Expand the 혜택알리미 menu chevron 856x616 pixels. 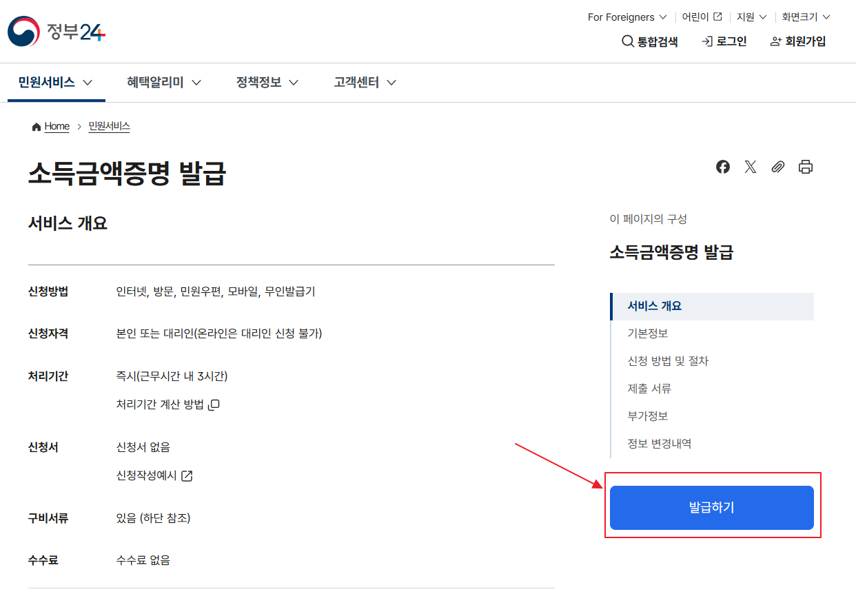point(196,83)
